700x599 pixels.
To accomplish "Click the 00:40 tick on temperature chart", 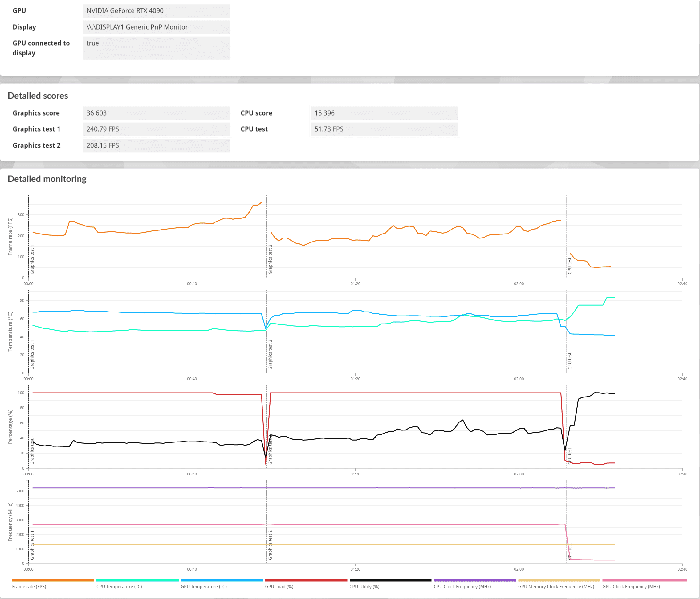I will click(192, 379).
